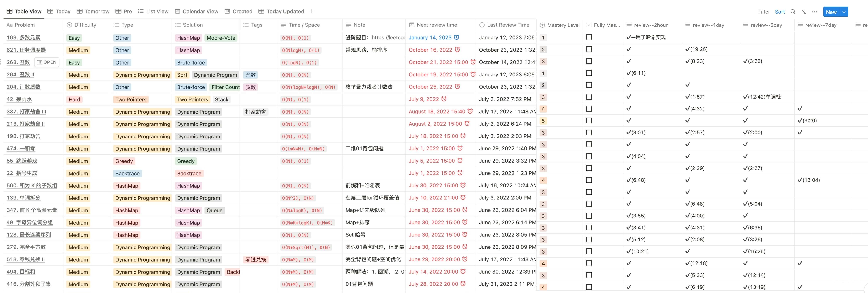
Task: Click the expand full-page arrows icon
Action: pyautogui.click(x=804, y=12)
